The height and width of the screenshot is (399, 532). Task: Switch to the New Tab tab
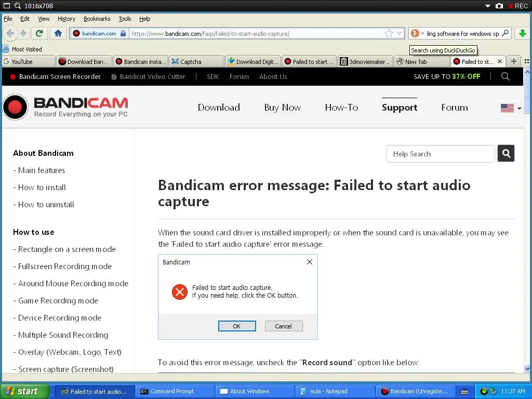point(422,61)
